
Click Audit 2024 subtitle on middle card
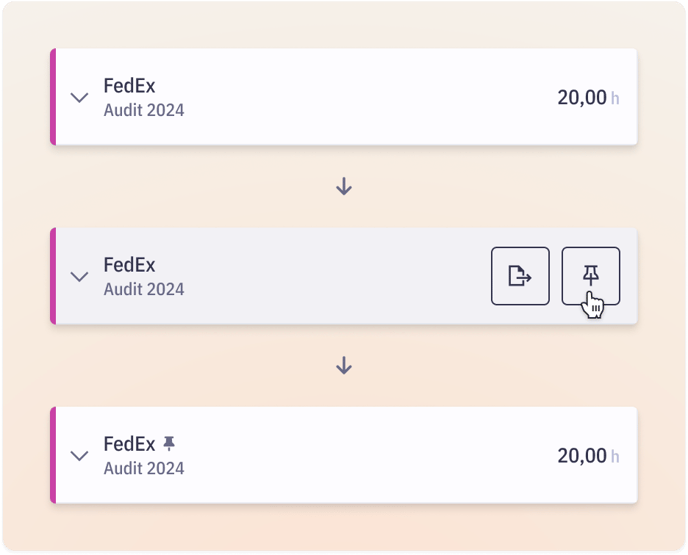click(x=144, y=289)
